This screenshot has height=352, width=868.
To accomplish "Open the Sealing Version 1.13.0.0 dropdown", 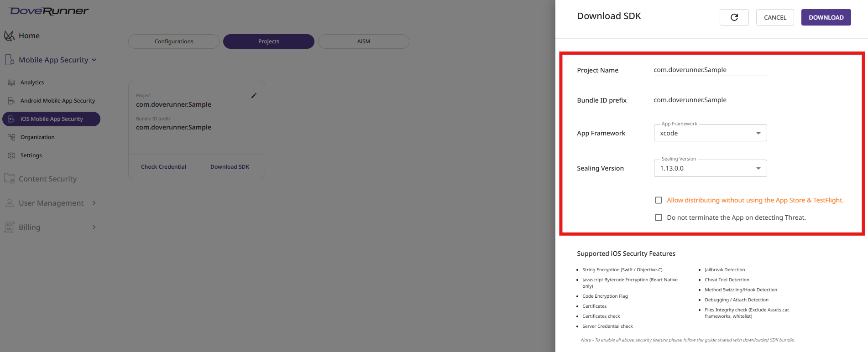I will [710, 168].
